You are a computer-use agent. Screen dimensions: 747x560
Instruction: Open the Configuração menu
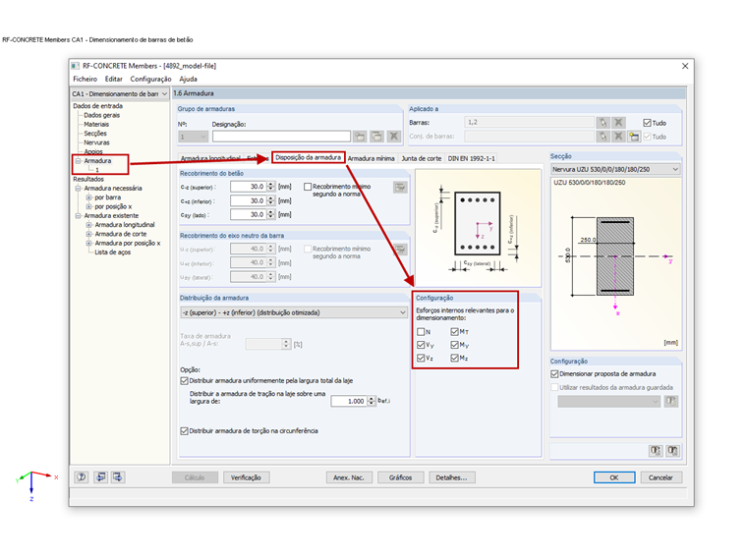tap(150, 79)
